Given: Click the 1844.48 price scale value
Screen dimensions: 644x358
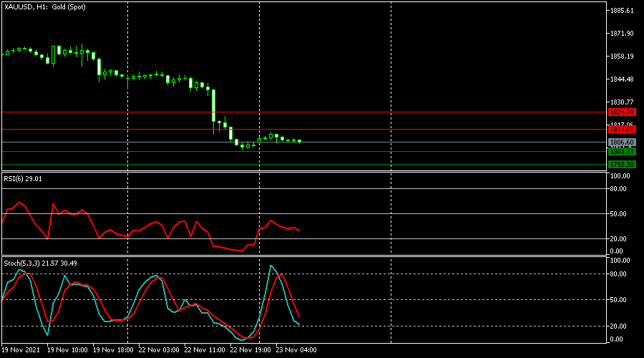Looking at the screenshot, I should (622, 79).
